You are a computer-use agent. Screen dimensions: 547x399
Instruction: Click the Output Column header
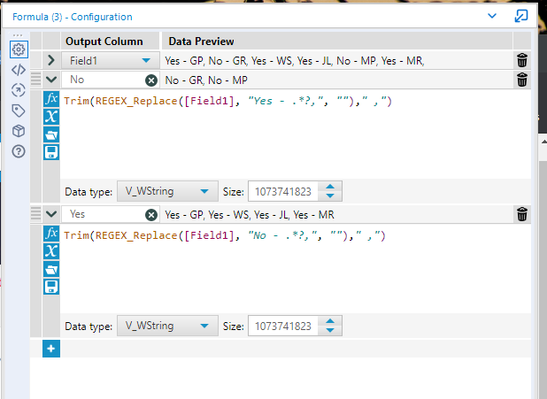pos(104,42)
